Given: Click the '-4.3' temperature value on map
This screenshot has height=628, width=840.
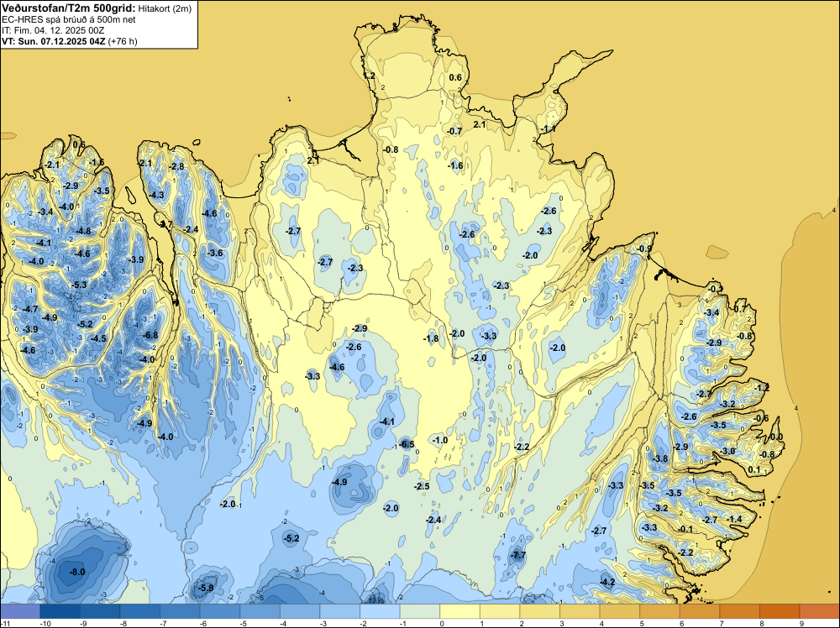Looking at the screenshot, I should coord(156,196).
